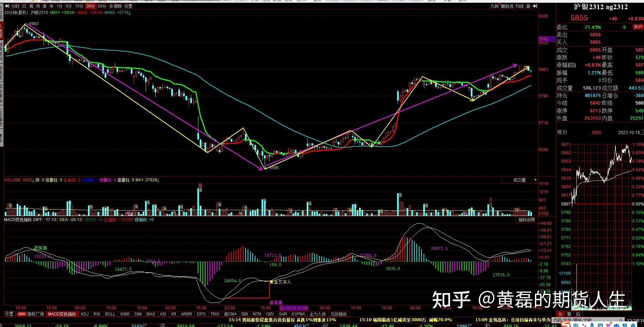
Task: Switch indicator to KDJ
Action: tap(85, 314)
